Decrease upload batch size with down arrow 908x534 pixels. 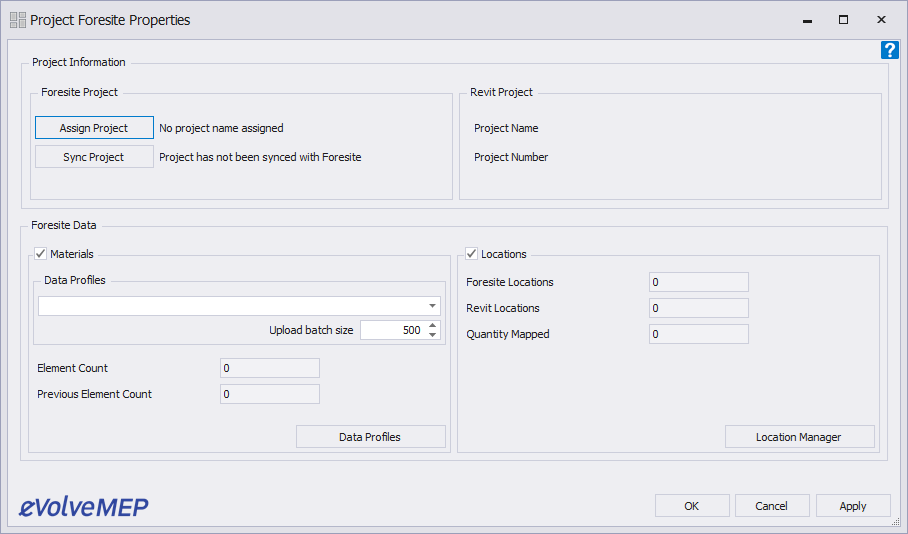click(433, 335)
